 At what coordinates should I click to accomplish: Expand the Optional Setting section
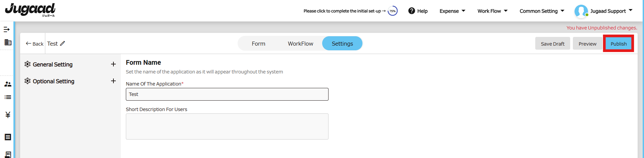[x=113, y=81]
